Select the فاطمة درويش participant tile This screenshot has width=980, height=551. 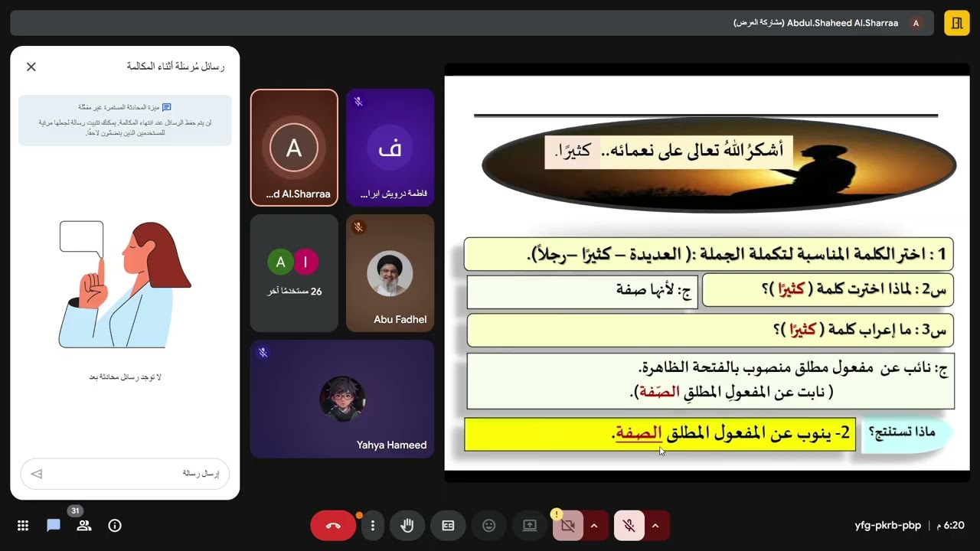tap(390, 148)
